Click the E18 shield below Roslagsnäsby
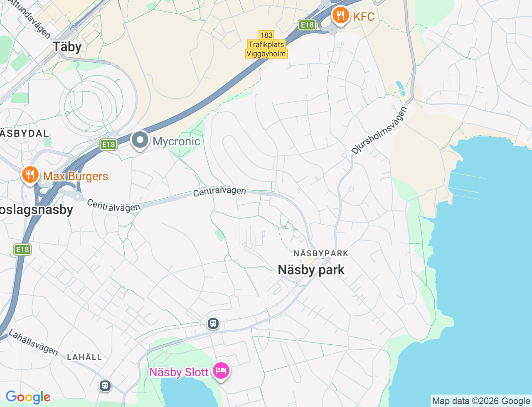 (x=22, y=249)
